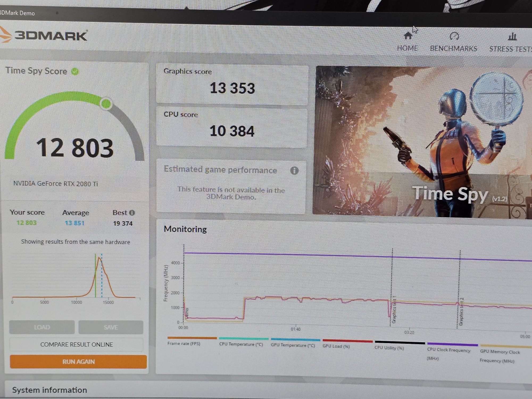Click the Monitoring heading

click(x=185, y=229)
